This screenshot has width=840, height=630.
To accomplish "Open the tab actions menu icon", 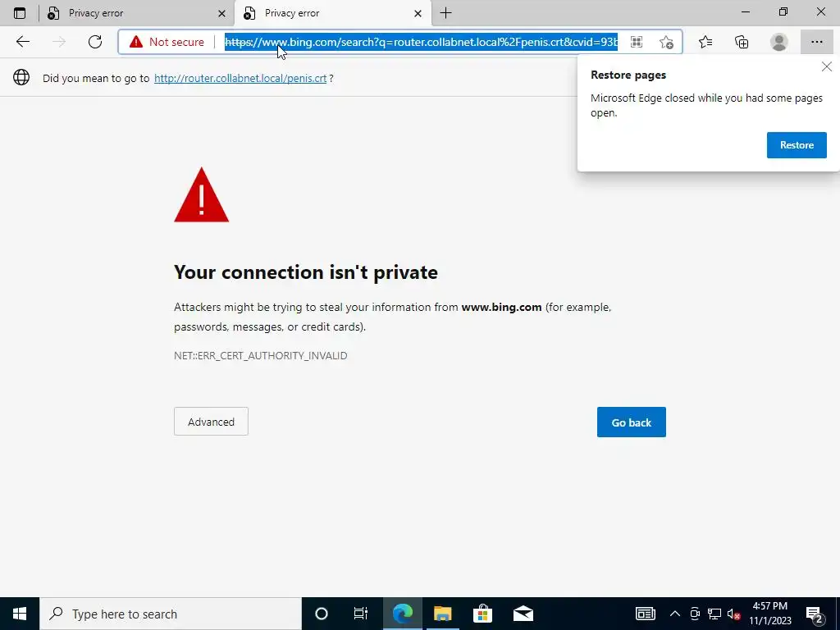I will 20,13.
